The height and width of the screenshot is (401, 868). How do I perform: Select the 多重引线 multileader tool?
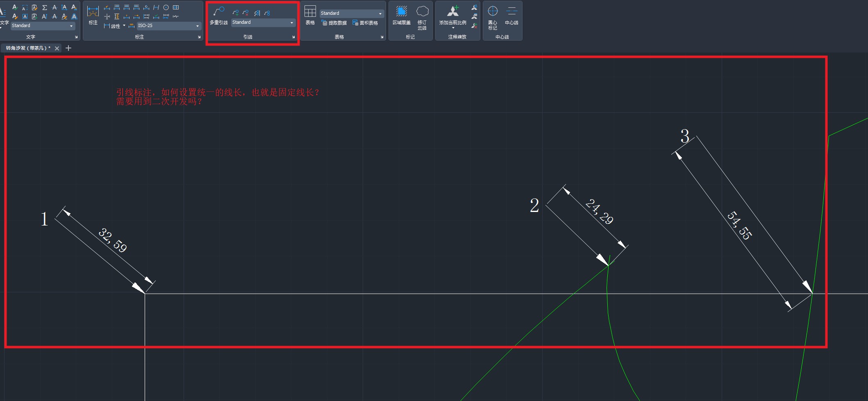point(218,16)
